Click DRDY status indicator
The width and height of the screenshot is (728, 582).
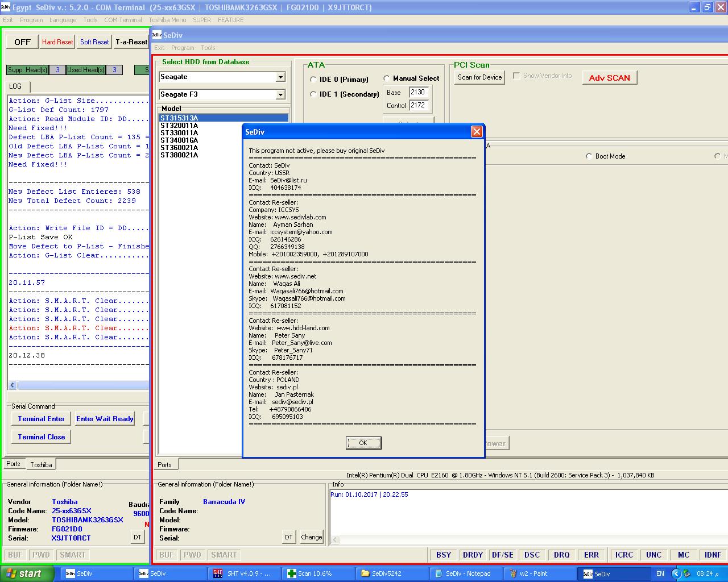pyautogui.click(x=473, y=555)
